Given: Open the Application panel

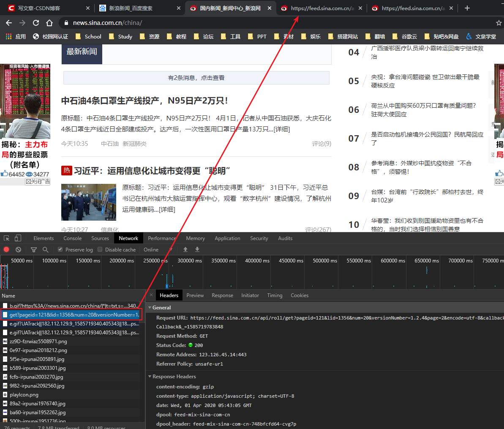Looking at the screenshot, I should pyautogui.click(x=227, y=238).
